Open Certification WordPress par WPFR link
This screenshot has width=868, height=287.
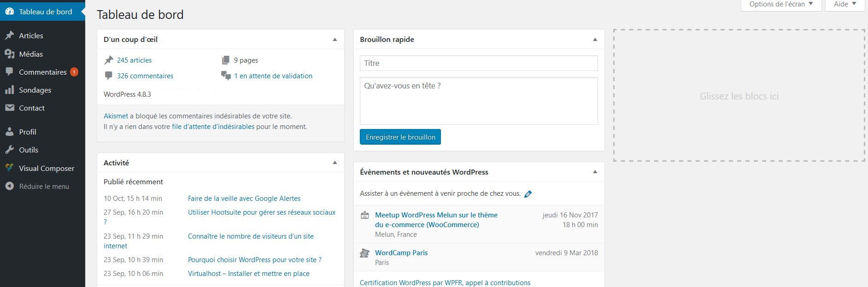(445, 283)
